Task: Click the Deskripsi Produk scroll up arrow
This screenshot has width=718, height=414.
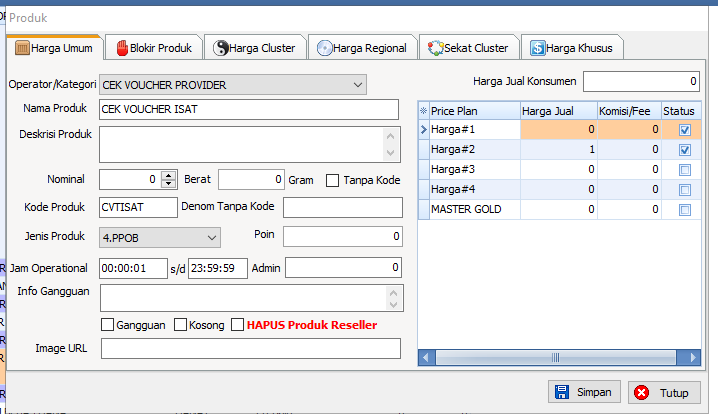Action: point(390,136)
